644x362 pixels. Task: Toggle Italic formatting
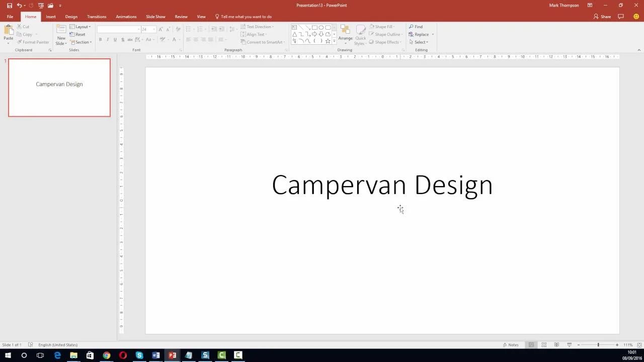(x=108, y=39)
